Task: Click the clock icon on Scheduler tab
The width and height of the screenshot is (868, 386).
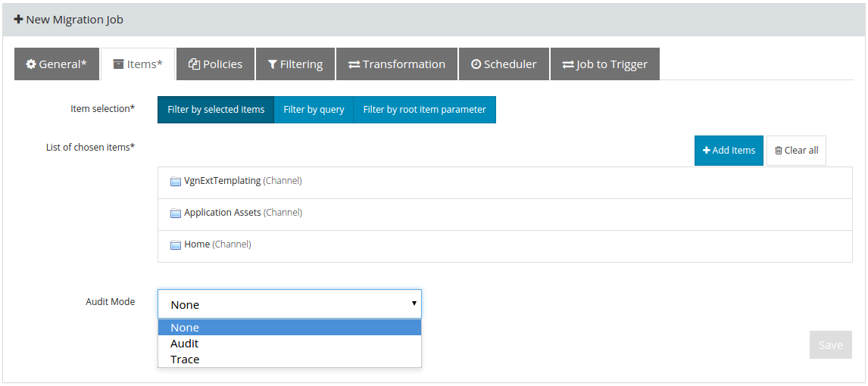Action: tap(476, 64)
